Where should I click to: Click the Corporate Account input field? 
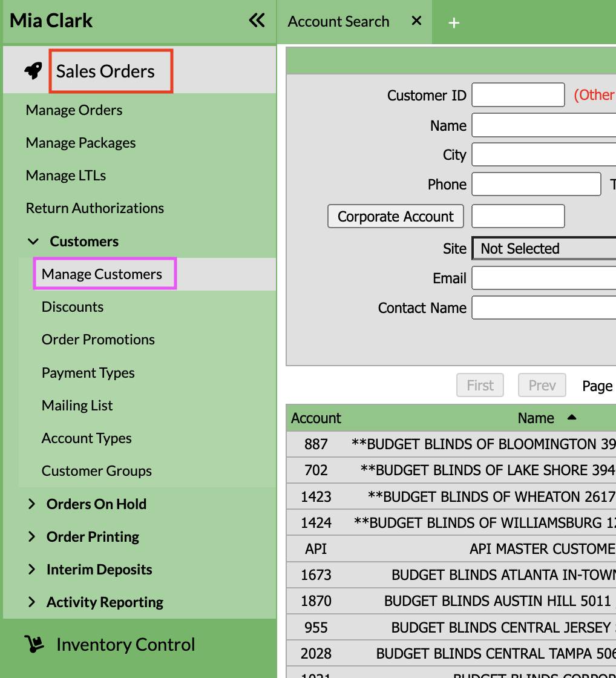[x=518, y=216]
